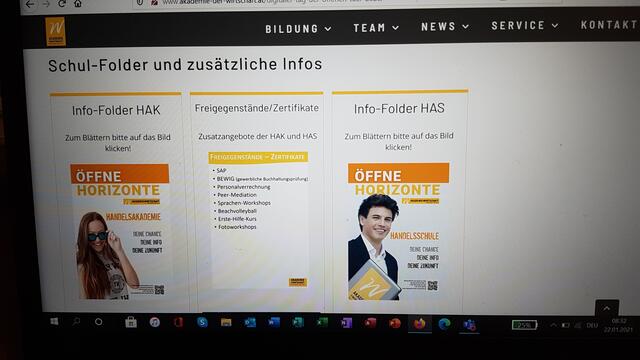Reload the current page
The image size is (640, 360).
[x=62, y=4]
